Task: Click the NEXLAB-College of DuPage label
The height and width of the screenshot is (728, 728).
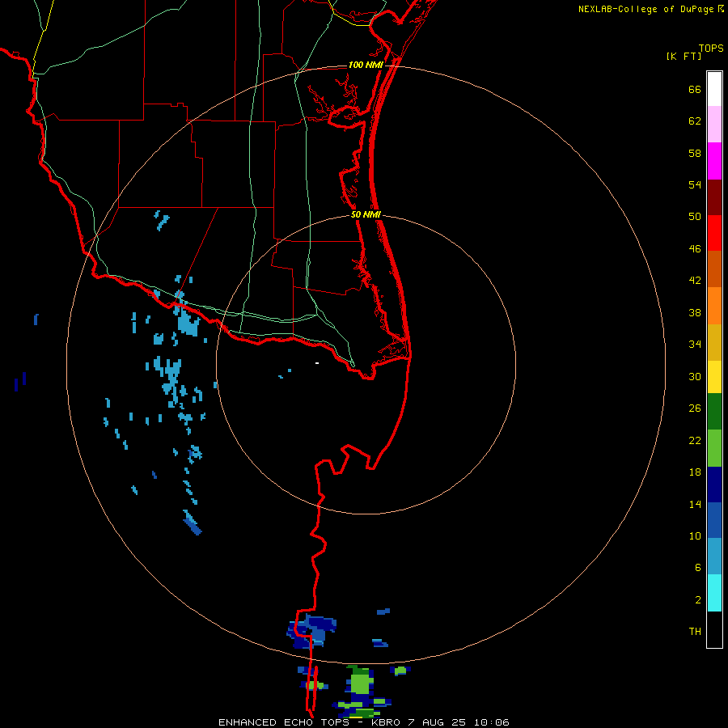Action: pos(645,9)
